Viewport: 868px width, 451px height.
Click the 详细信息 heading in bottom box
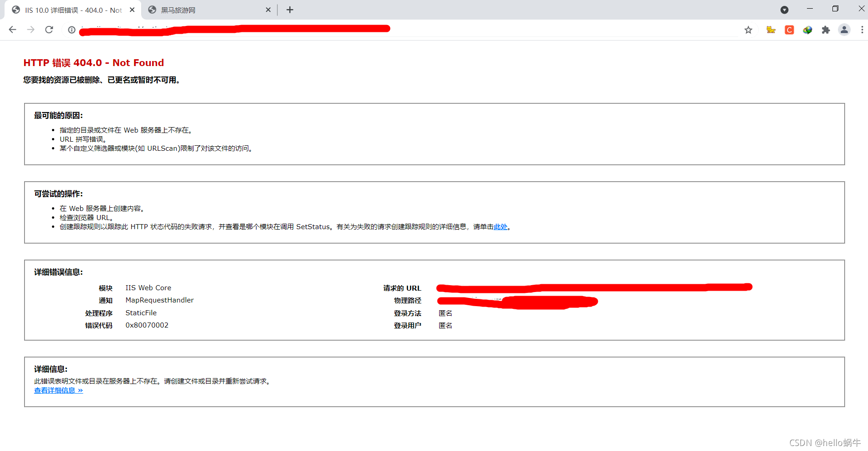coord(51,369)
